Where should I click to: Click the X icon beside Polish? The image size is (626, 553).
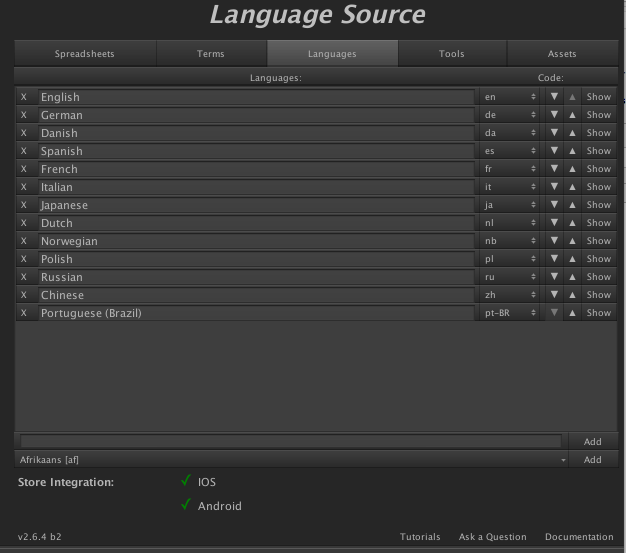[24, 259]
